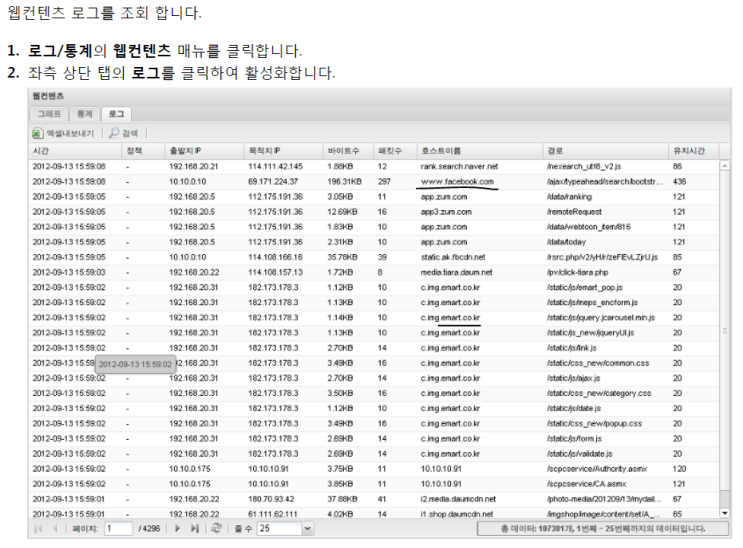The height and width of the screenshot is (548, 743).
Task: Click path /pv/click-tiara.php cell
Action: [x=577, y=273]
